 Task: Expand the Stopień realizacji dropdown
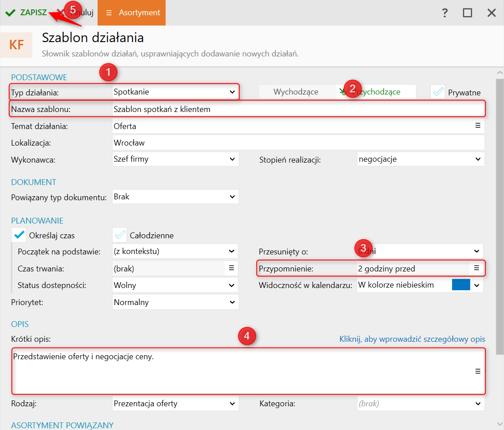420,159
